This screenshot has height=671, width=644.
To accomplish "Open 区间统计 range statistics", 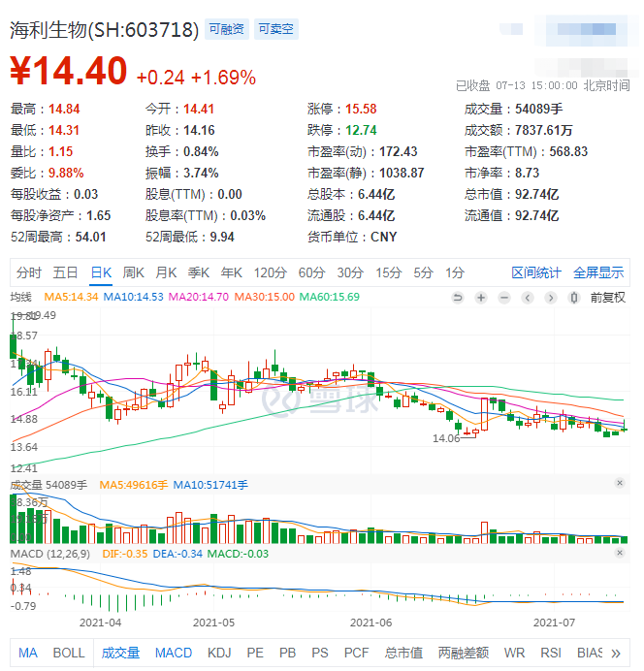I will coord(536,273).
